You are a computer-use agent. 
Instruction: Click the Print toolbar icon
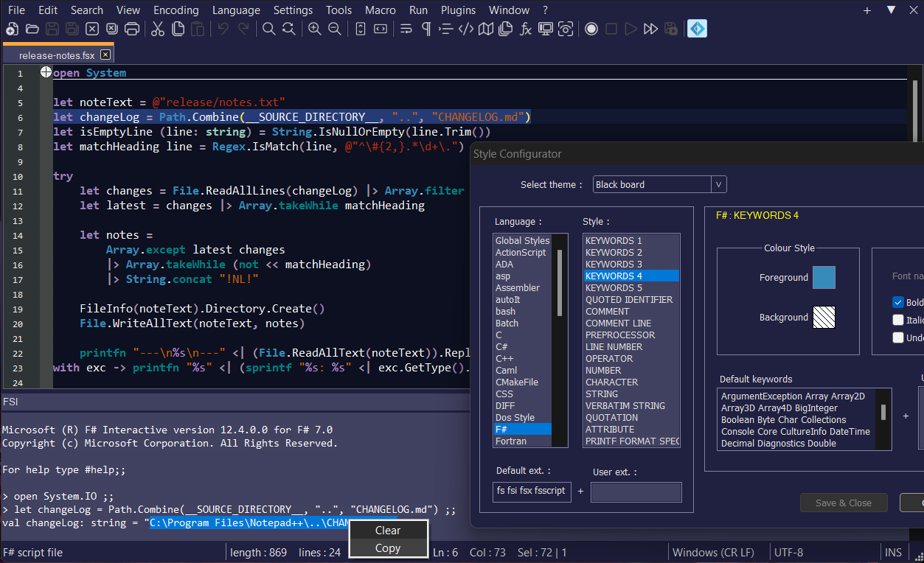point(132,29)
